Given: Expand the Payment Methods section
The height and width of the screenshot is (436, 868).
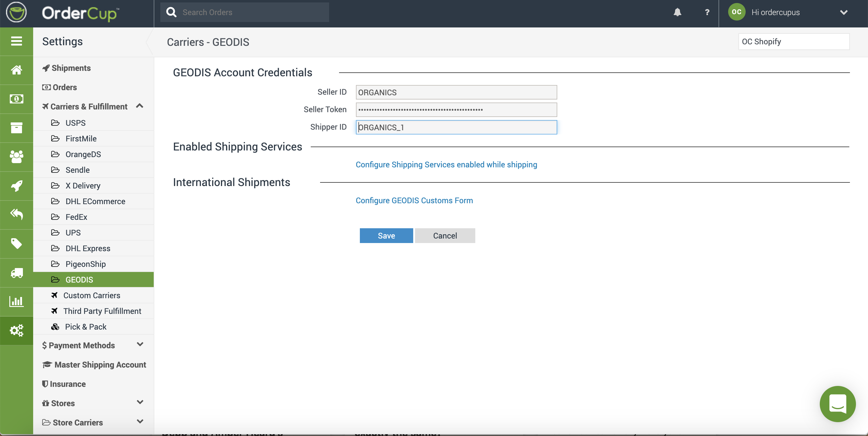Looking at the screenshot, I should 140,345.
